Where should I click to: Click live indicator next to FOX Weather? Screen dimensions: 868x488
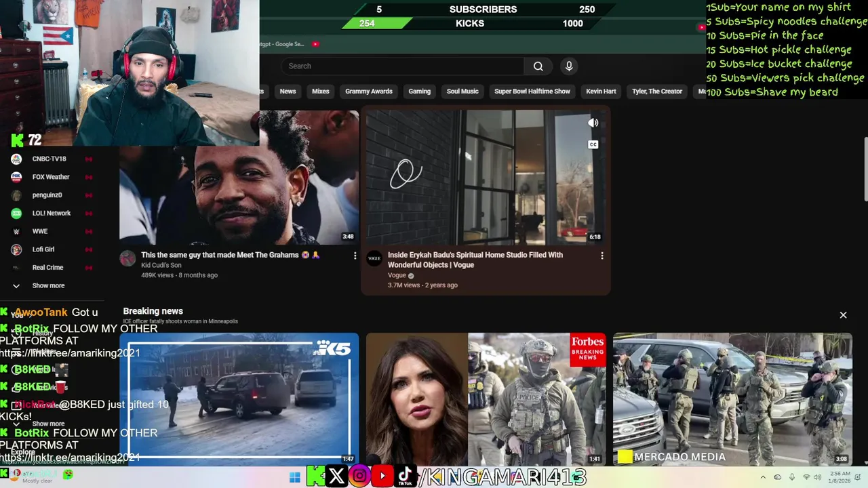point(88,177)
